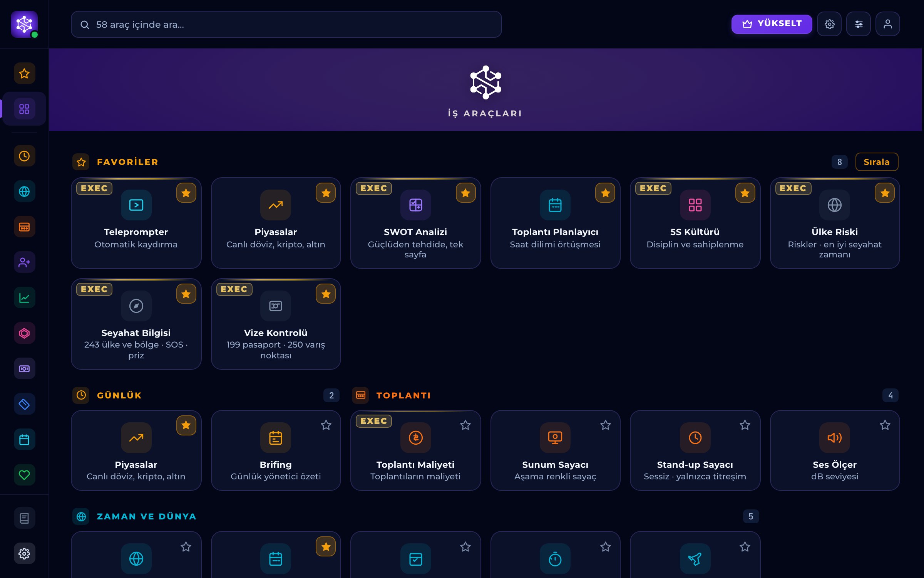Image resolution: width=924 pixels, height=578 pixels.
Task: Open the blue tag icon in sidebar
Action: (24, 404)
